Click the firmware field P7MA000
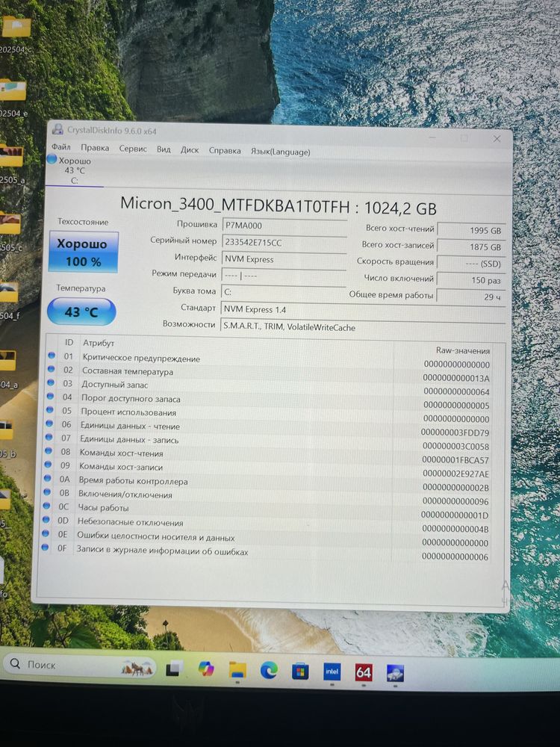Screen dimensions: 560x747 [284, 226]
